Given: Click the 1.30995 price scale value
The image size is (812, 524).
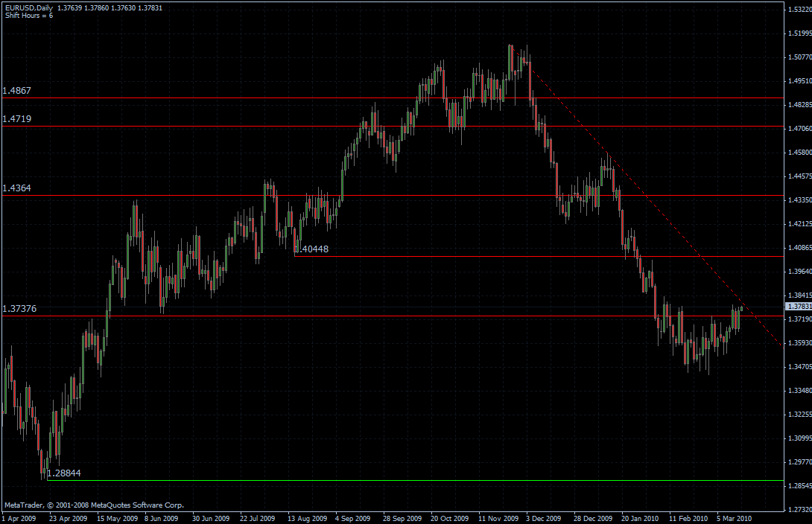Looking at the screenshot, I should [x=800, y=438].
